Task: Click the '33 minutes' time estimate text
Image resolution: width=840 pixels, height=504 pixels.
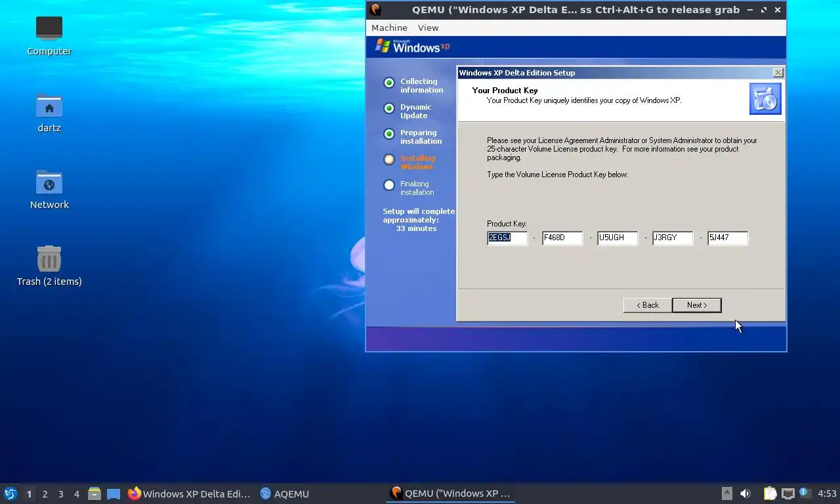Action: 416,228
